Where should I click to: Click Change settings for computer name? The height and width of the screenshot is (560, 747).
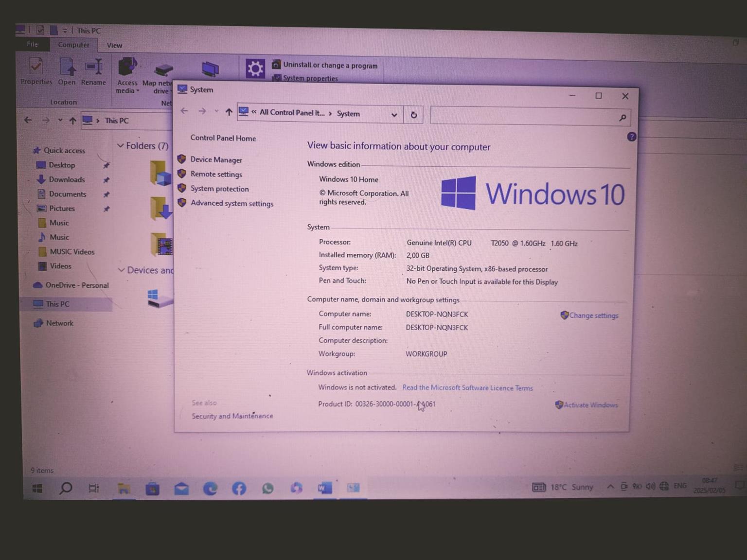(593, 315)
